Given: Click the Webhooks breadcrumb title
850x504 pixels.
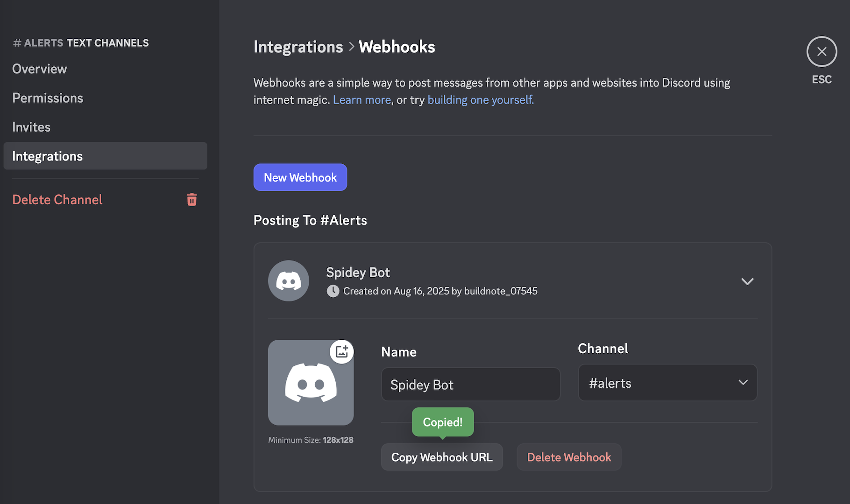Looking at the screenshot, I should (x=397, y=47).
